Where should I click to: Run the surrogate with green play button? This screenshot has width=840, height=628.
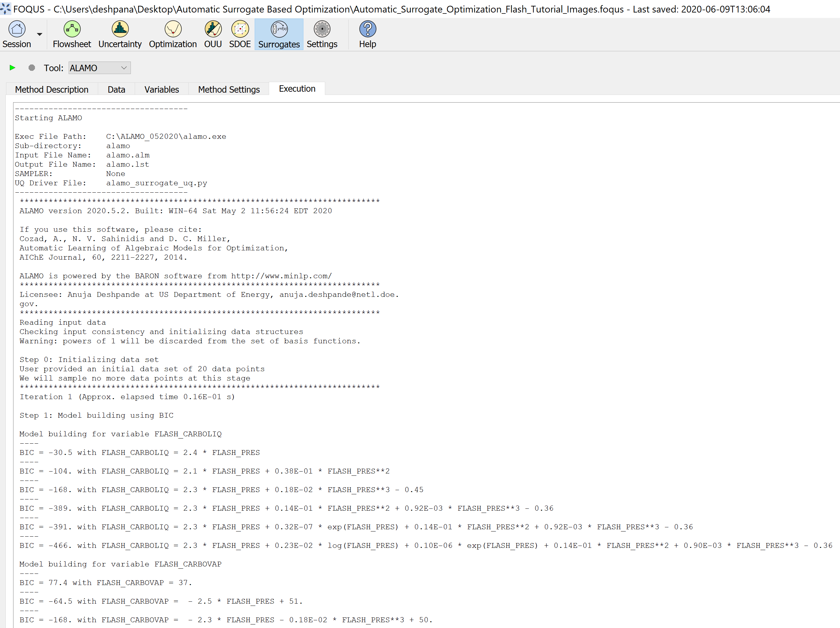click(13, 68)
